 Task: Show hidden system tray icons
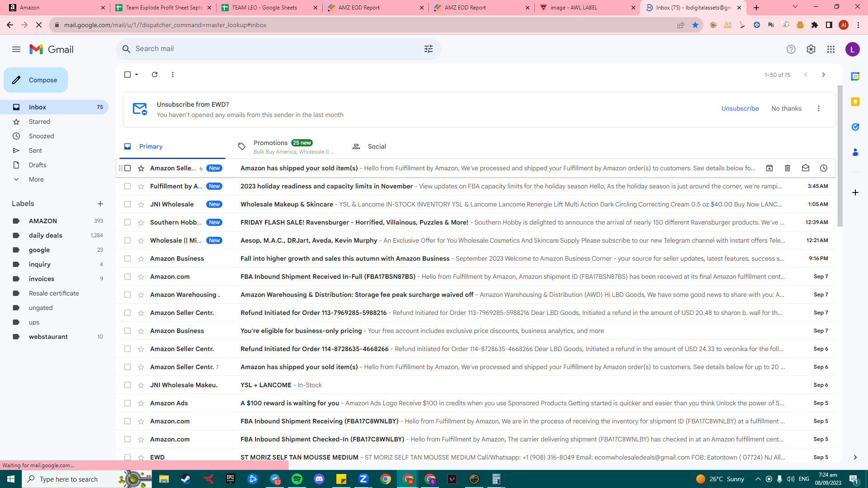758,479
